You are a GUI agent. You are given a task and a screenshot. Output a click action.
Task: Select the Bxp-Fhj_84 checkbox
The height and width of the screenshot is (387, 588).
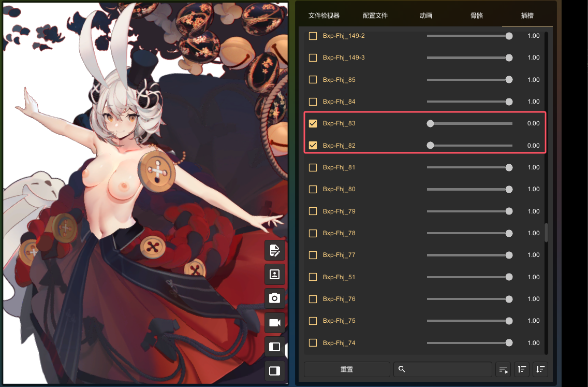click(313, 102)
